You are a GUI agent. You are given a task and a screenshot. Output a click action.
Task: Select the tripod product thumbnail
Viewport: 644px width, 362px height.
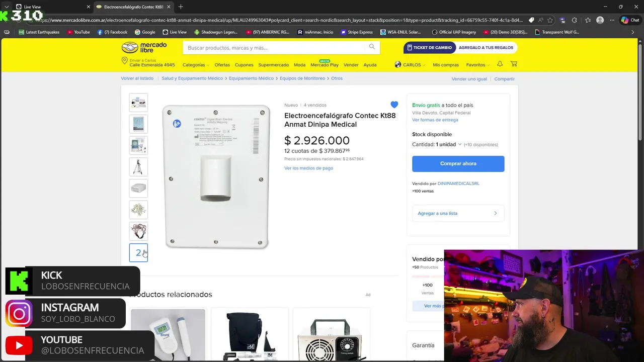pos(138,167)
